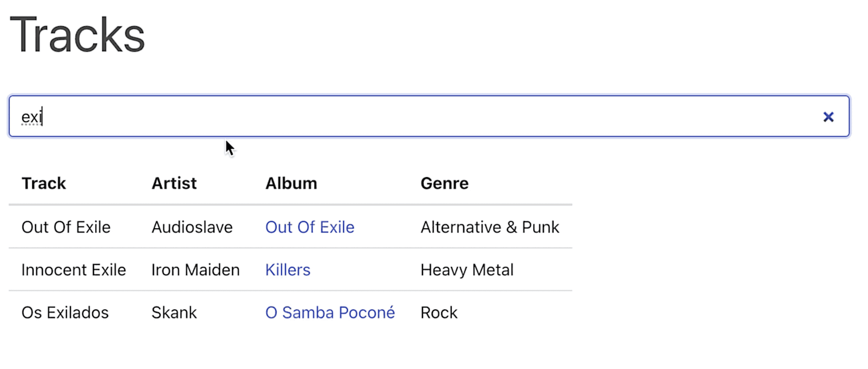Image resolution: width=868 pixels, height=369 pixels.
Task: Select the Genre column header
Action: (x=444, y=183)
